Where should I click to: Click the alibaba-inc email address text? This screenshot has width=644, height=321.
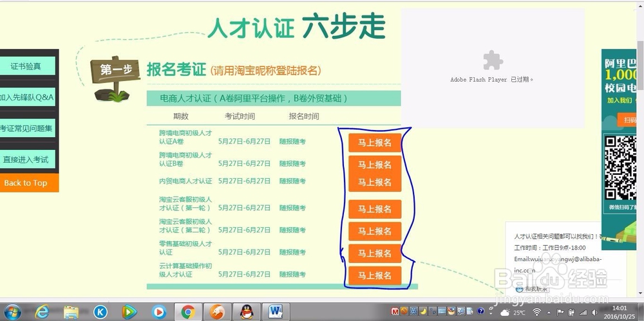(558, 265)
